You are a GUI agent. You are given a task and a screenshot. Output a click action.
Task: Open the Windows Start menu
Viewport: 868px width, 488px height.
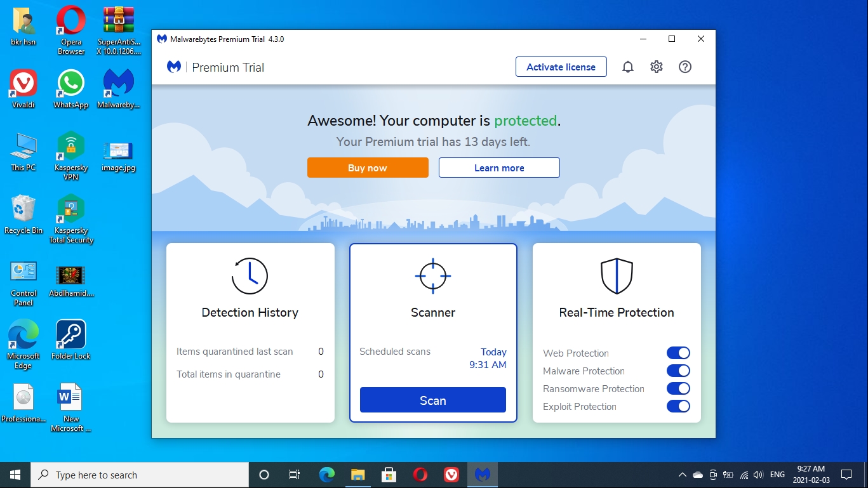pyautogui.click(x=15, y=475)
